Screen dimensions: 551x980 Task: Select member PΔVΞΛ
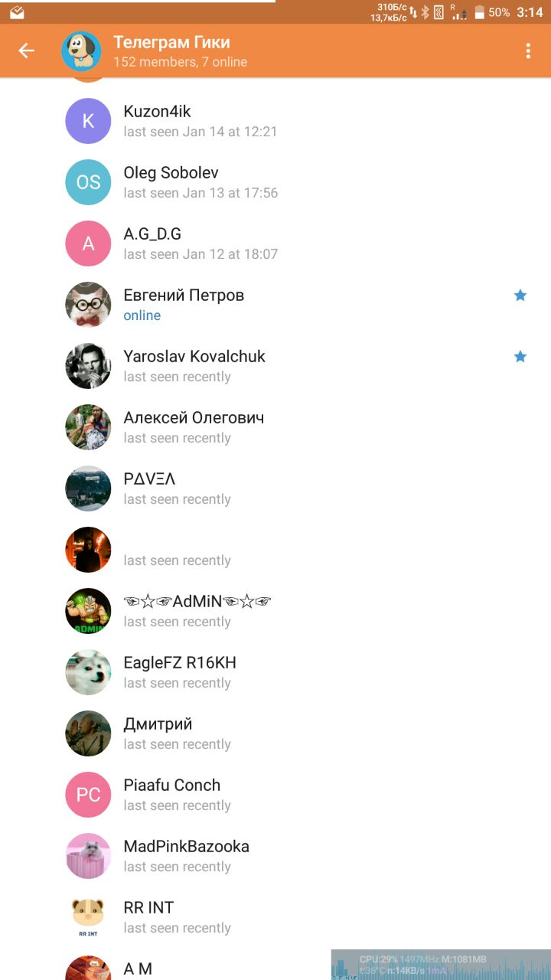click(x=275, y=488)
